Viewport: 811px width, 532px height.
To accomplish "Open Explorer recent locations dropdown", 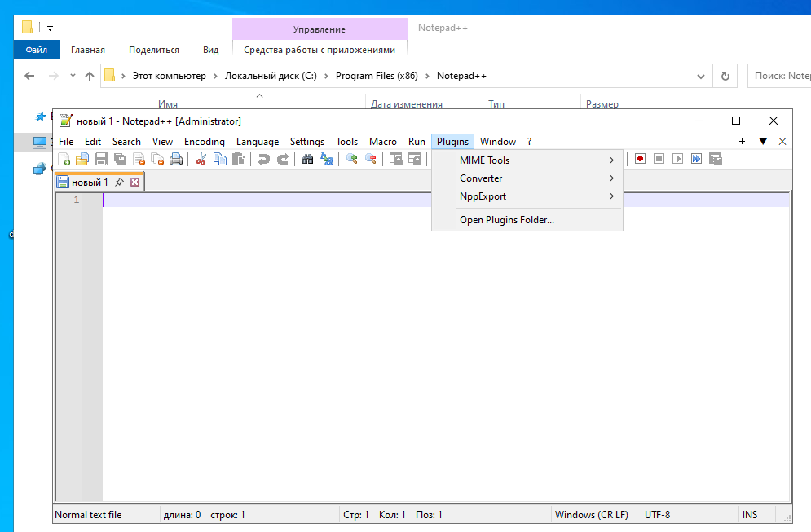I will tap(73, 76).
